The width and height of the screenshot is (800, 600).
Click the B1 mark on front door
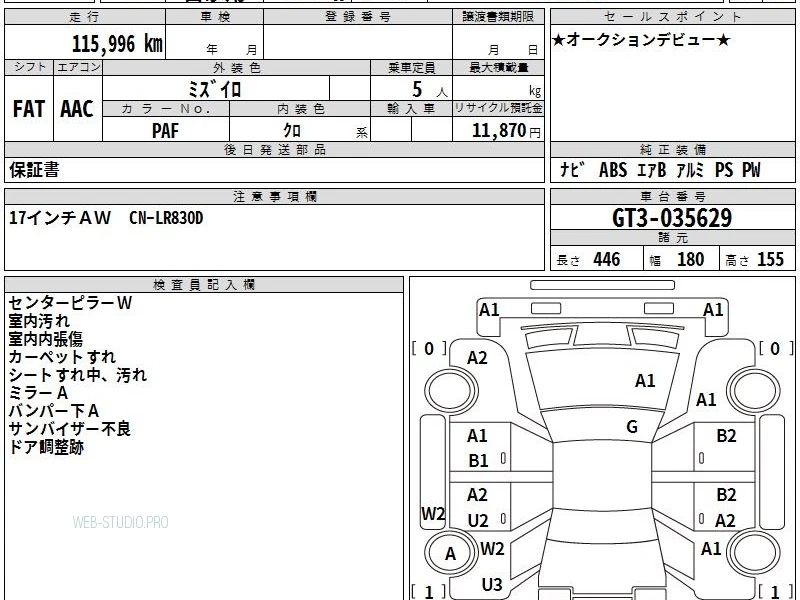478,461
